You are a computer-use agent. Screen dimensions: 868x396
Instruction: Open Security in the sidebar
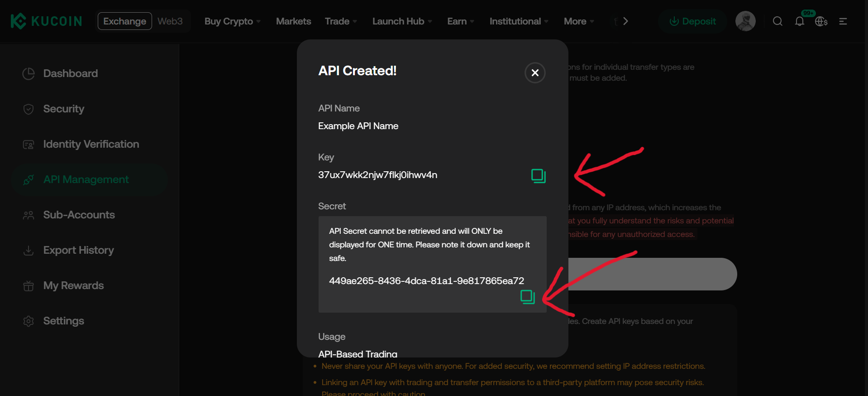90,109
